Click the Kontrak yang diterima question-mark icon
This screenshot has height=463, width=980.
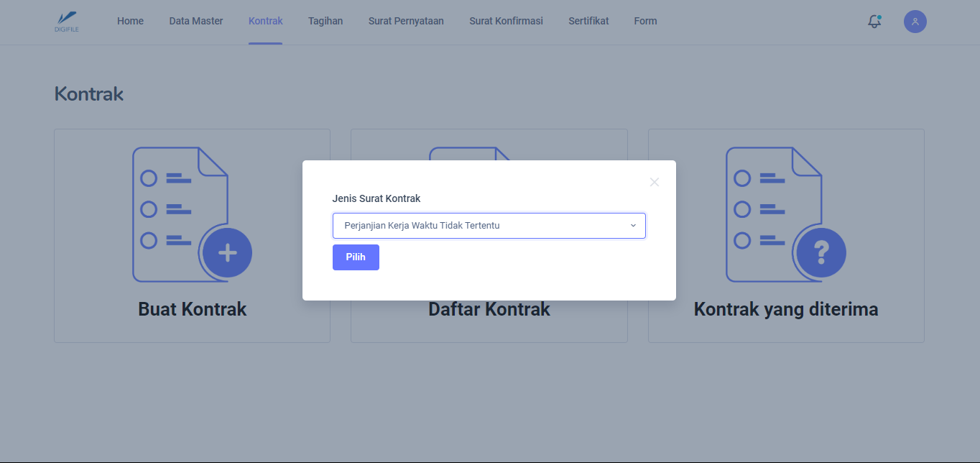(x=785, y=214)
